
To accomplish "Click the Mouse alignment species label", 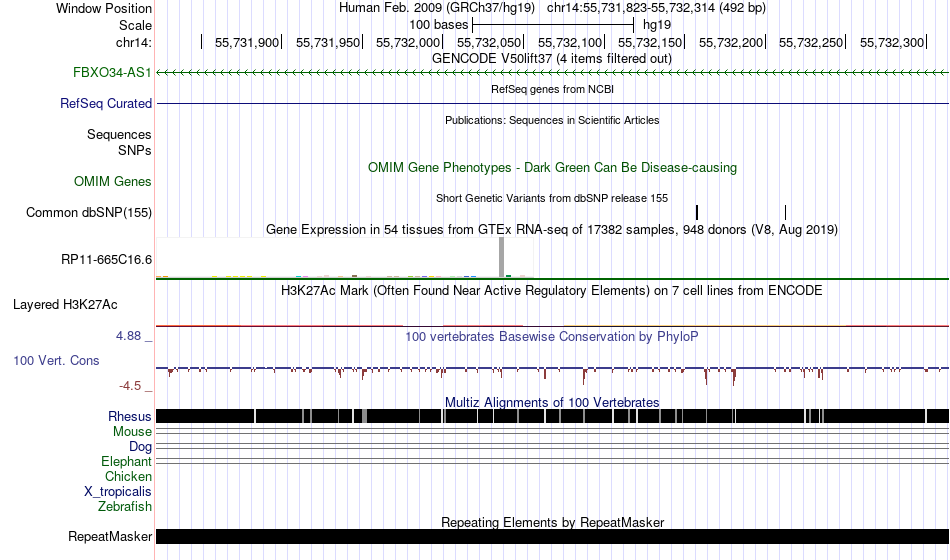I will click(132, 432).
